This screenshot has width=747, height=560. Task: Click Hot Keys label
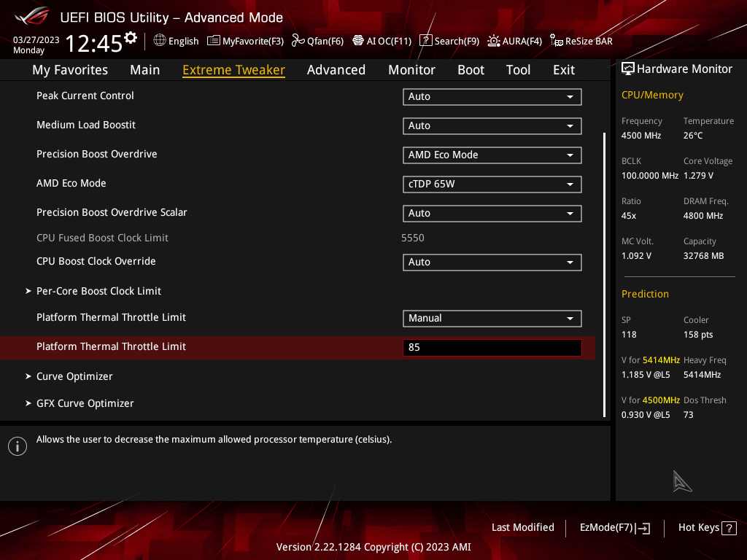pyautogui.click(x=698, y=528)
